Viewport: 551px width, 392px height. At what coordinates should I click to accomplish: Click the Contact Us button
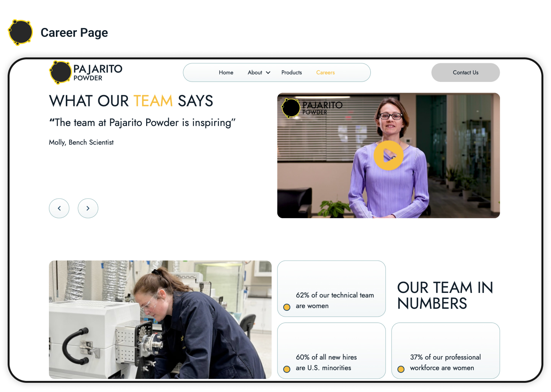[x=466, y=72]
